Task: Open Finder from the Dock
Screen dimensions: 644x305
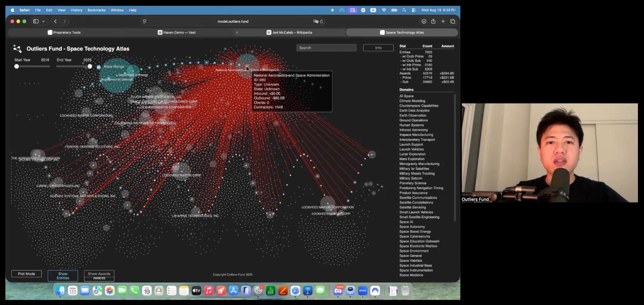Action: click(60, 291)
